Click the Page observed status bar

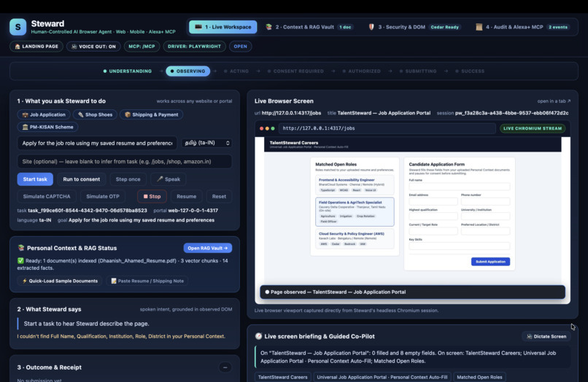[x=412, y=292]
